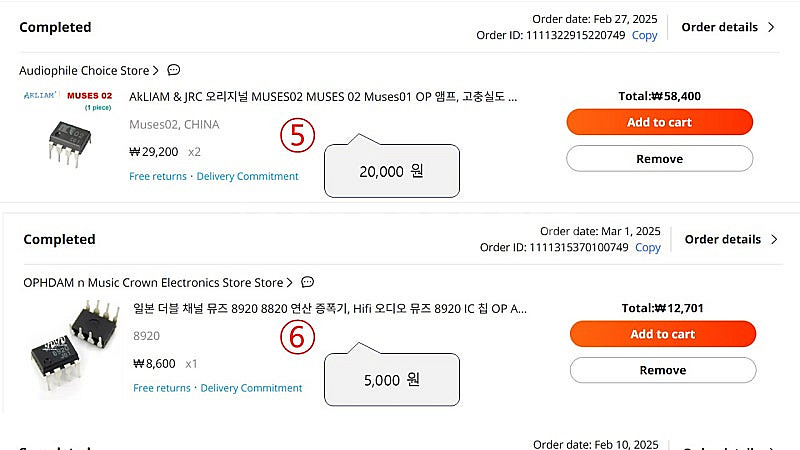Add the MUSES02 op amp to cart
Screen dimensions: 800x450
pos(660,122)
